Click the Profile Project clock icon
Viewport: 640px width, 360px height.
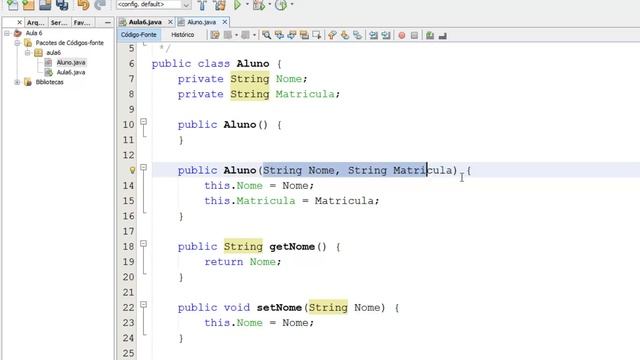pos(281,5)
